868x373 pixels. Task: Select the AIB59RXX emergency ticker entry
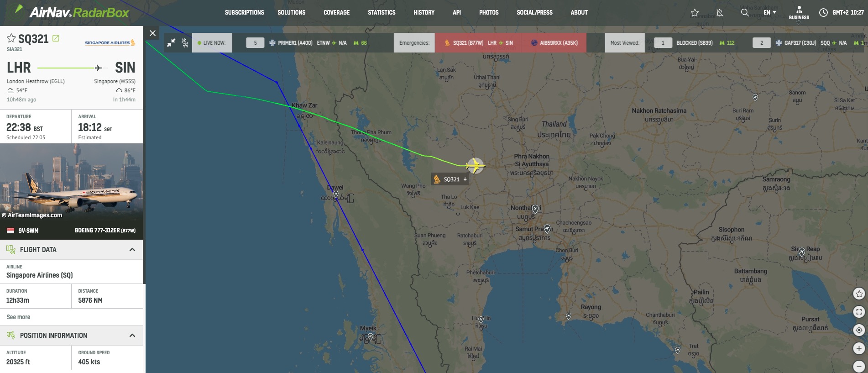tap(554, 43)
